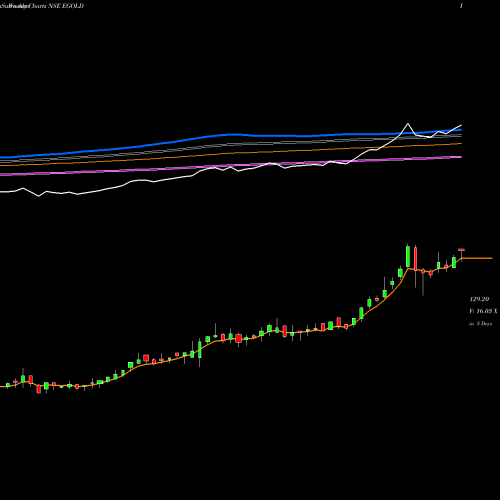
Task: Click the white spike peak on the upper line
Action: click(407, 124)
